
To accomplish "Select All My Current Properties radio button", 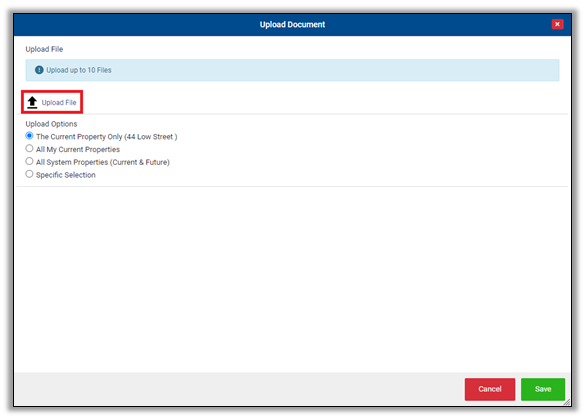I will [29, 148].
